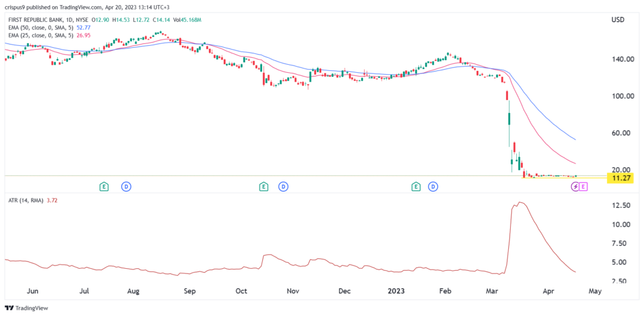Click the 10.00 ATR axis label
This screenshot has height=316, width=644.
[621, 224]
